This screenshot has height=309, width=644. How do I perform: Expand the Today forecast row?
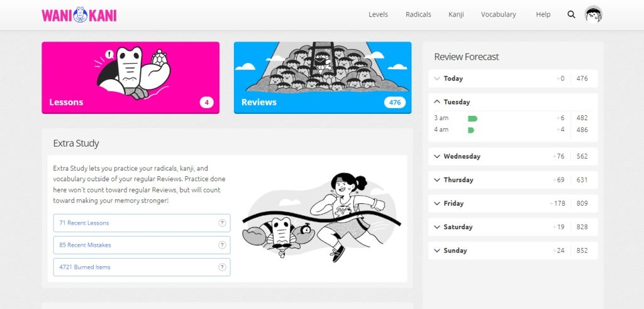pyautogui.click(x=513, y=79)
